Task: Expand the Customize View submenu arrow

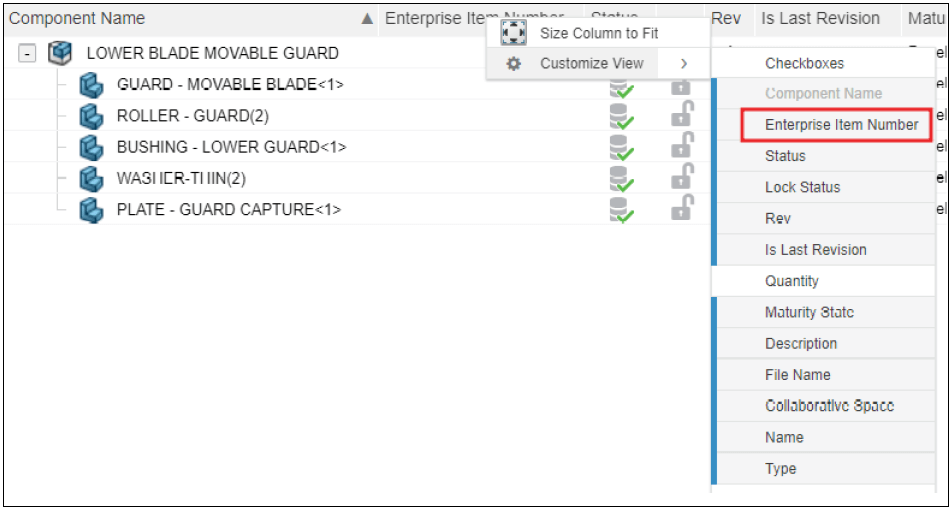Action: click(x=684, y=63)
